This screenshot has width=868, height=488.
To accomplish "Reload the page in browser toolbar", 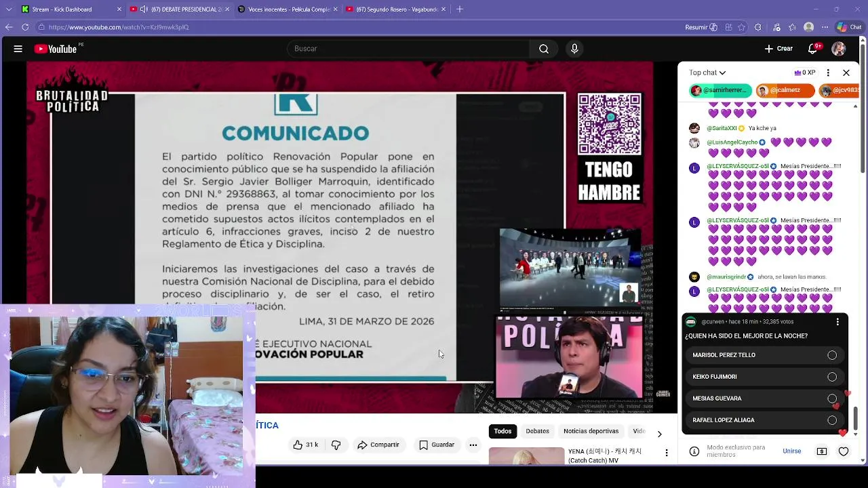I will click(25, 27).
